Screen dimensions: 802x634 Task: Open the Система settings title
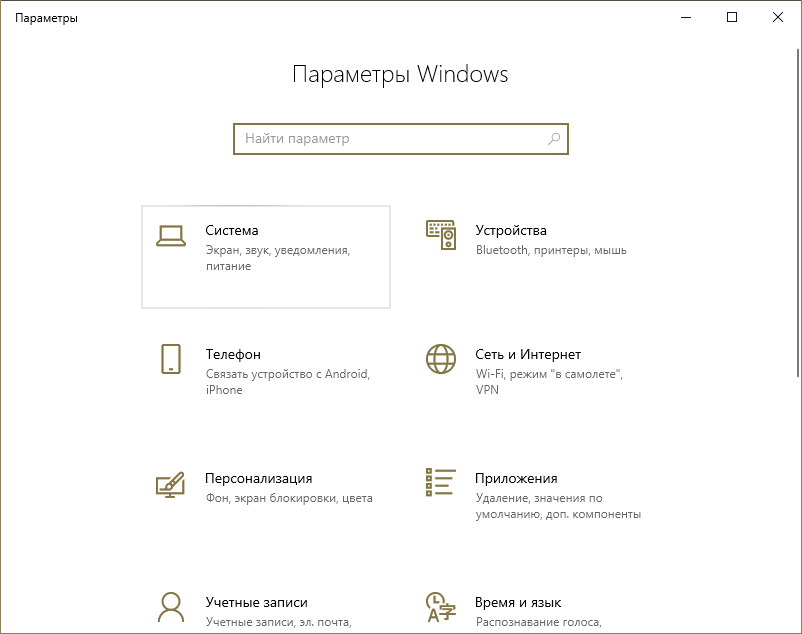pos(232,230)
